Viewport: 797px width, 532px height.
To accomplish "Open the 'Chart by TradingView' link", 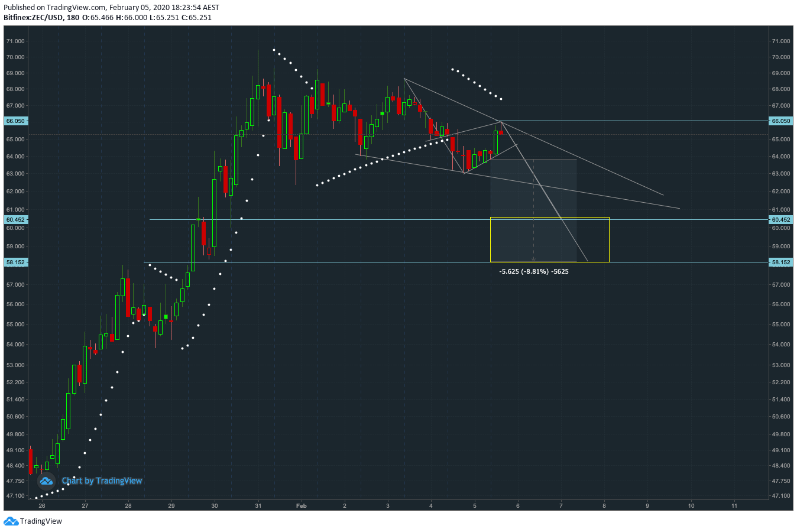I will (x=102, y=481).
